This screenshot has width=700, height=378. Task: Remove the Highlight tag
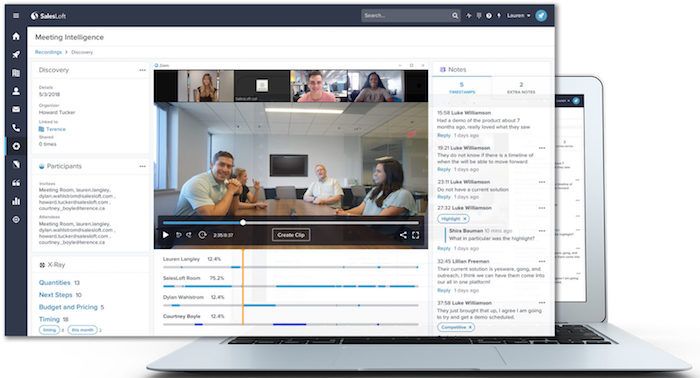pos(465,219)
